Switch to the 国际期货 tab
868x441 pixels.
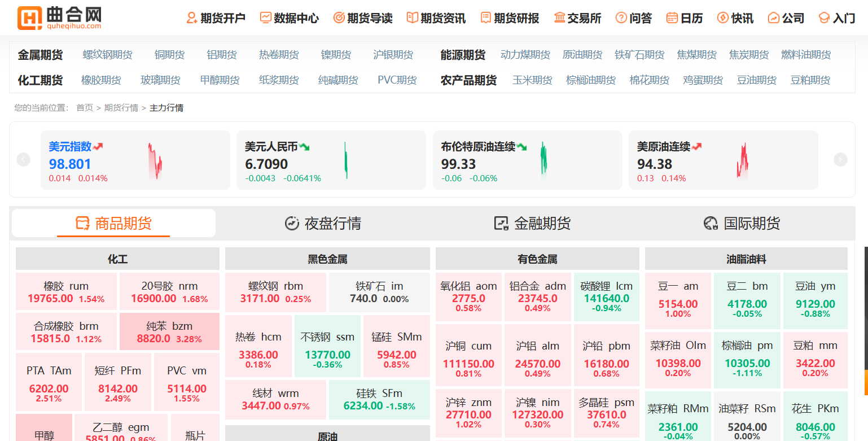point(742,223)
